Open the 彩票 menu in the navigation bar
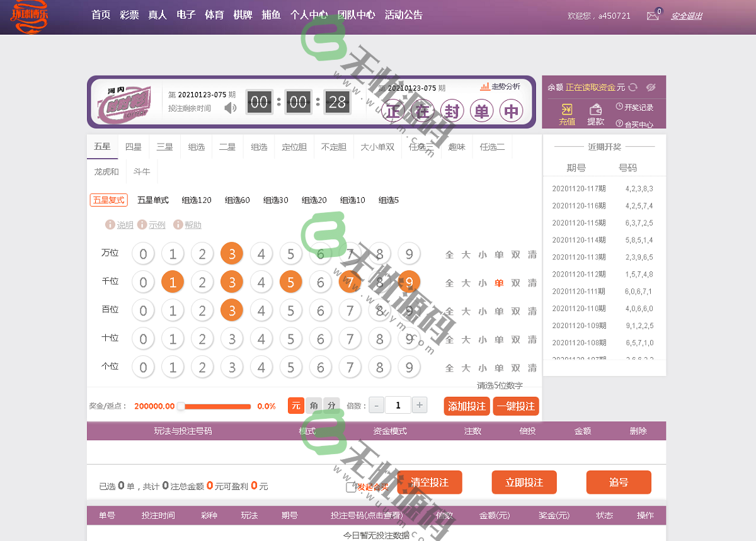 coord(129,14)
